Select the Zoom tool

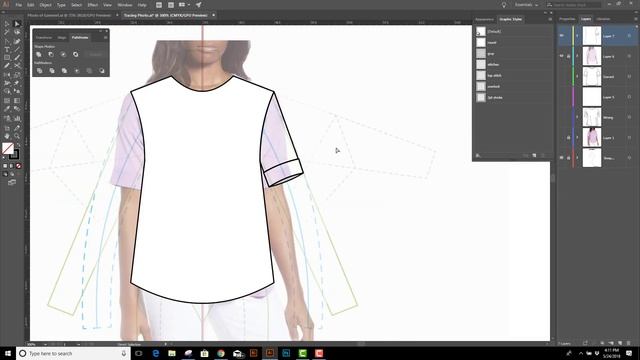coord(17,136)
